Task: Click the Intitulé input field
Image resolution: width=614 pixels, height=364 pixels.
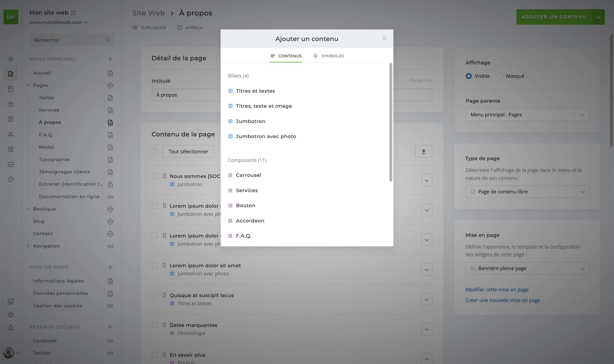Action: click(292, 95)
